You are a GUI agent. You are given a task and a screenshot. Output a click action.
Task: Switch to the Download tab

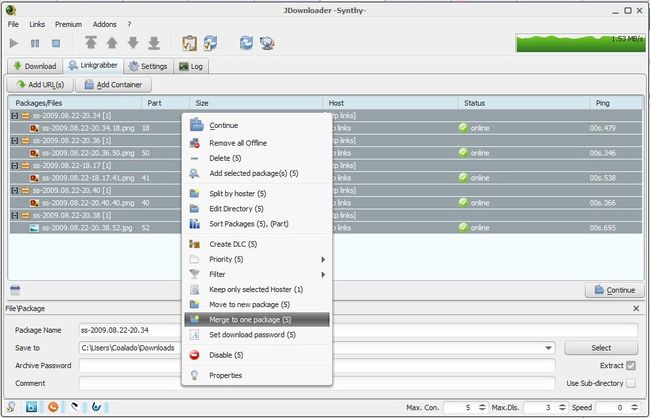point(35,66)
